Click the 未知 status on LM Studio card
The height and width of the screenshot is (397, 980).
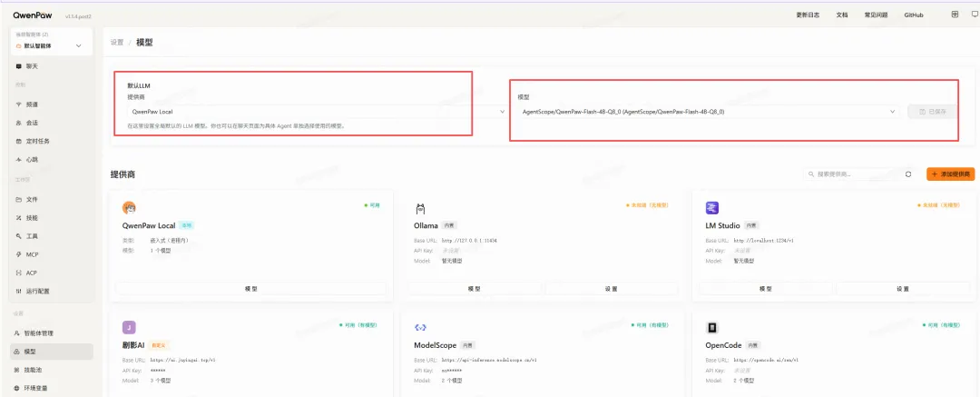pos(939,205)
